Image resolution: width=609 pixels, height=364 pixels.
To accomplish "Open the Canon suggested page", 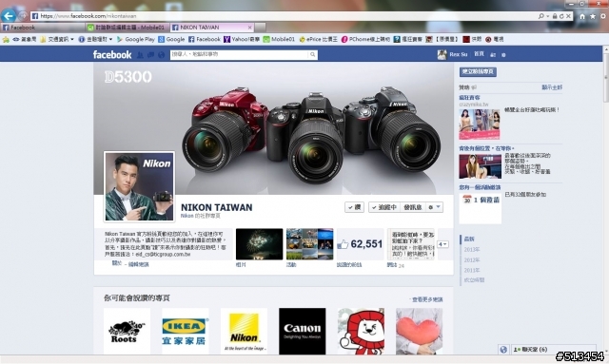I will click(303, 332).
